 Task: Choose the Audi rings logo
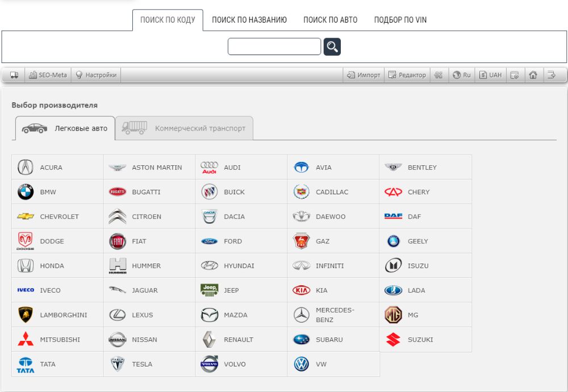(x=210, y=168)
